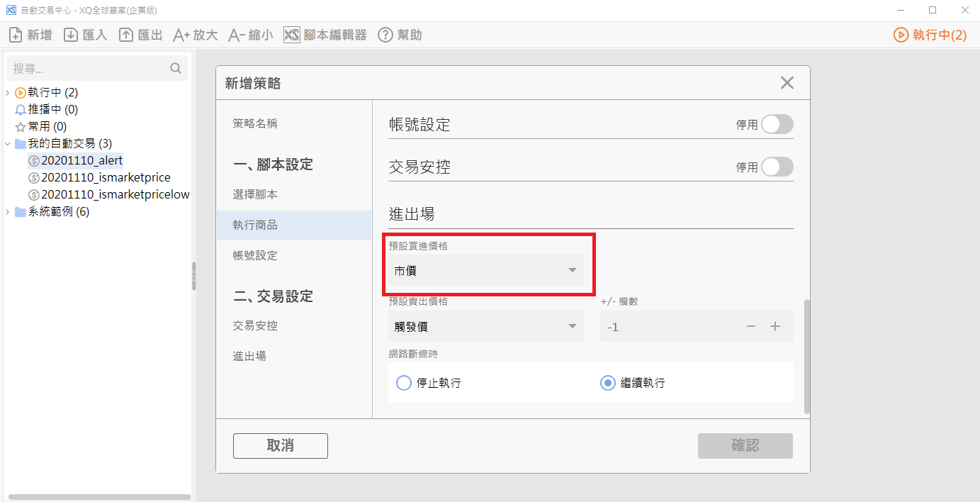Click the 匯出 export toolbar icon

126,35
